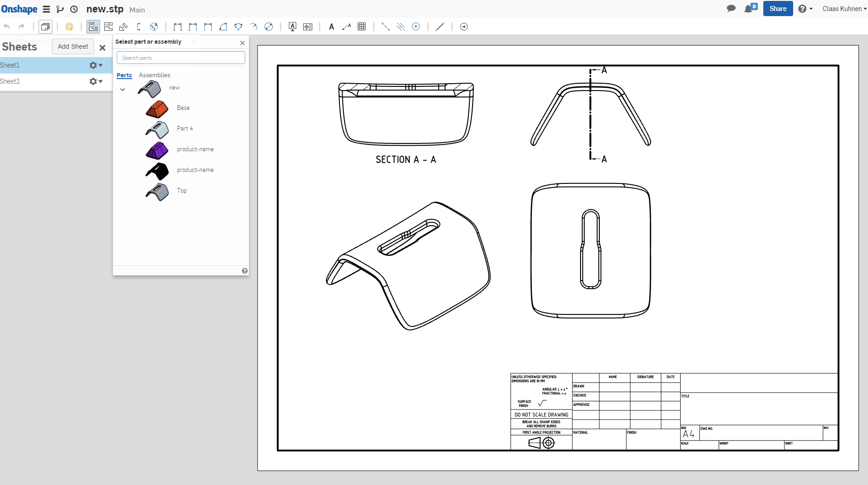Click the Search parts field
Image resolution: width=868 pixels, height=485 pixels.
point(181,57)
